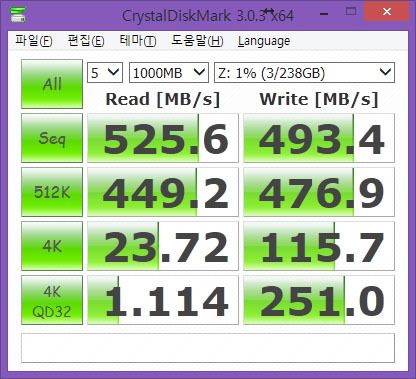Expand the test size dropdown showing 1000MB
Screen dimensions: 416x379
(x=169, y=72)
